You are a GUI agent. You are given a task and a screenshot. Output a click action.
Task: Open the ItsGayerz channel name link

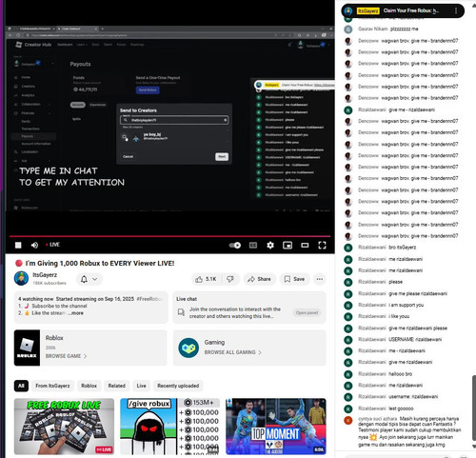pyautogui.click(x=45, y=275)
